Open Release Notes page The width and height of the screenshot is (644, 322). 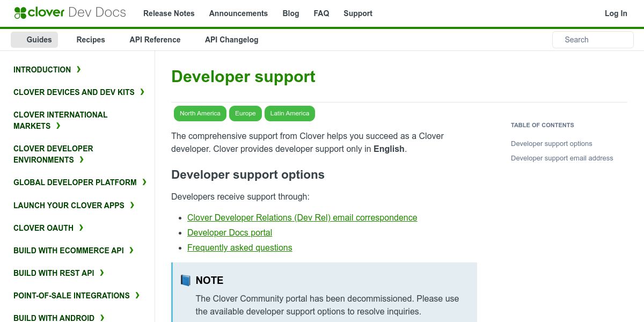pyautogui.click(x=169, y=13)
